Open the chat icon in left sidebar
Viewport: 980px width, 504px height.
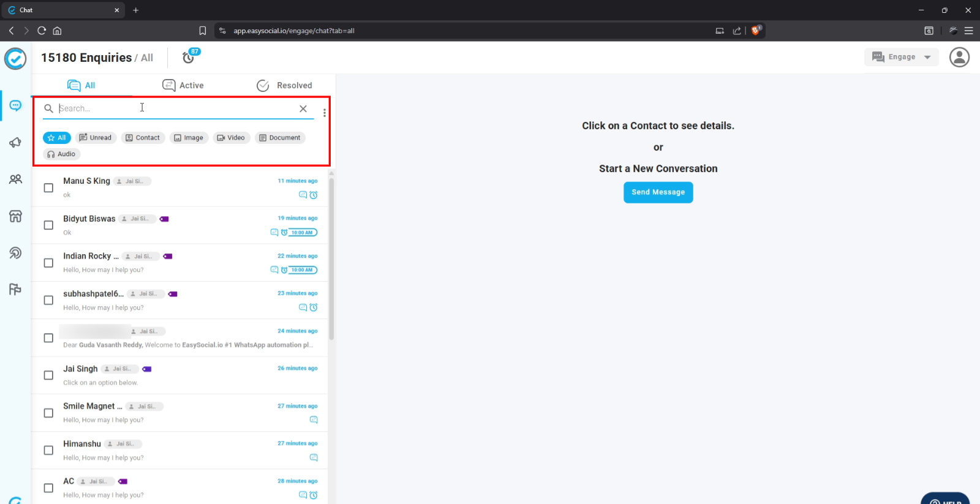coord(15,106)
